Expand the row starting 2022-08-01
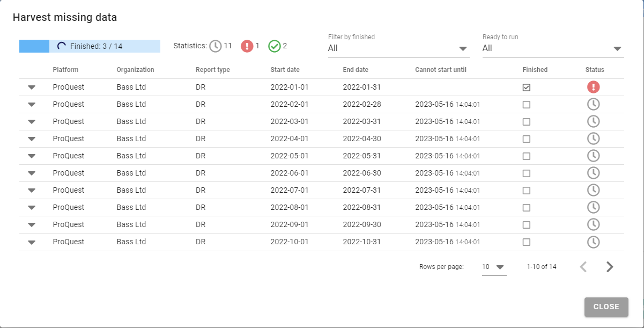The height and width of the screenshot is (328, 644). 32,208
